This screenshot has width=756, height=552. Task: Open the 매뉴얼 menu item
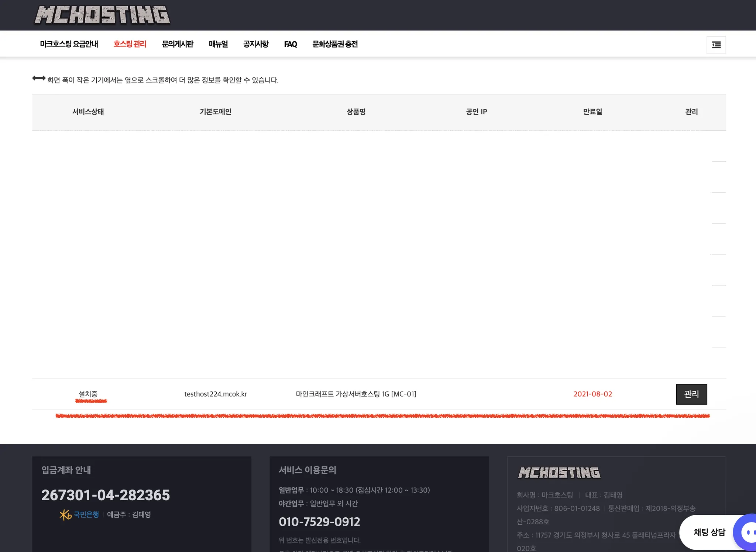point(218,44)
